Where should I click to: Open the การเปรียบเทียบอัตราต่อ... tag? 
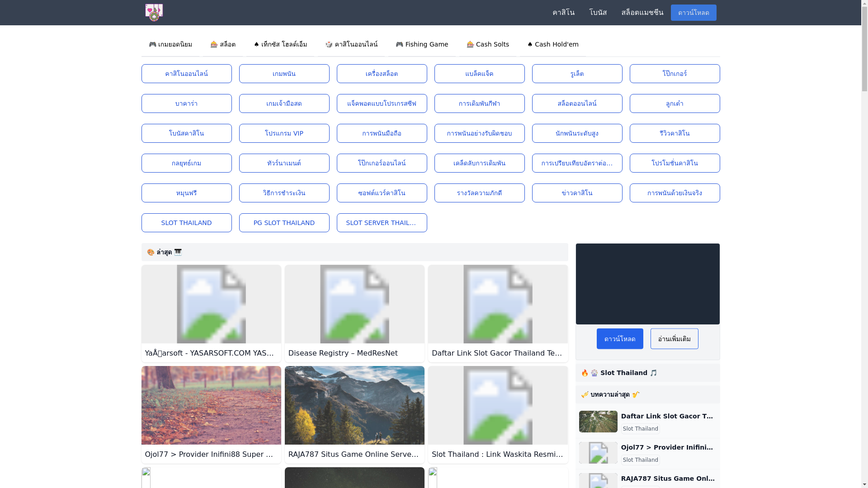point(577,163)
